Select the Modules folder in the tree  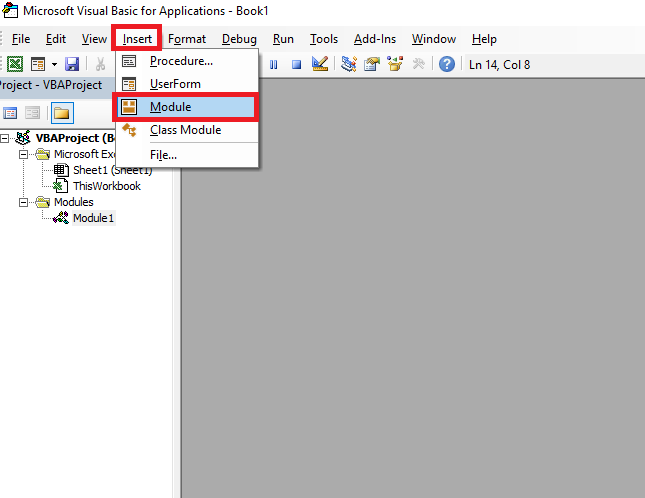74,202
